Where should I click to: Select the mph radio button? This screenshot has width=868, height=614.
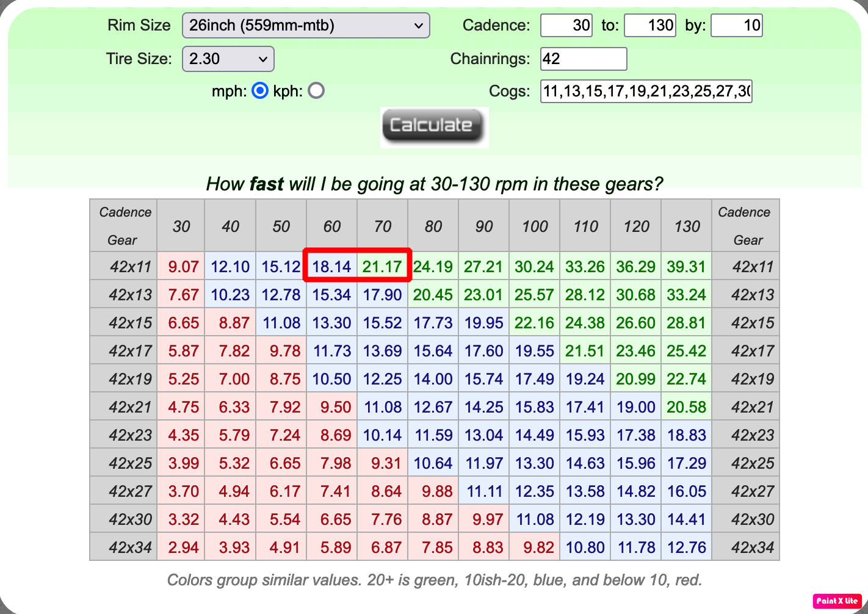pos(259,90)
